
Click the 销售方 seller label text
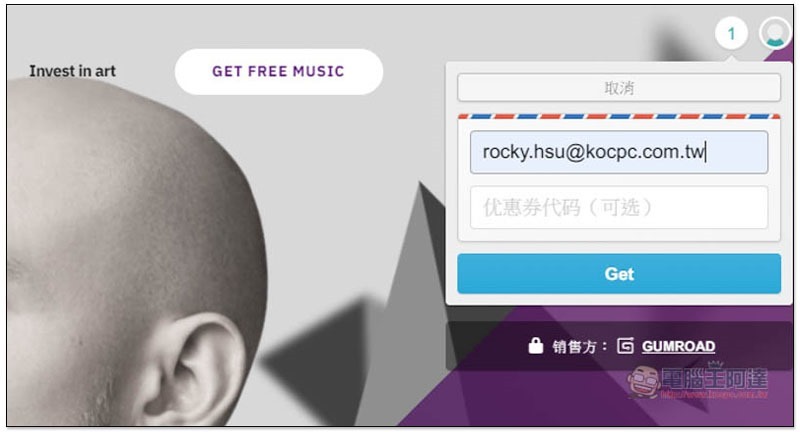click(574, 347)
